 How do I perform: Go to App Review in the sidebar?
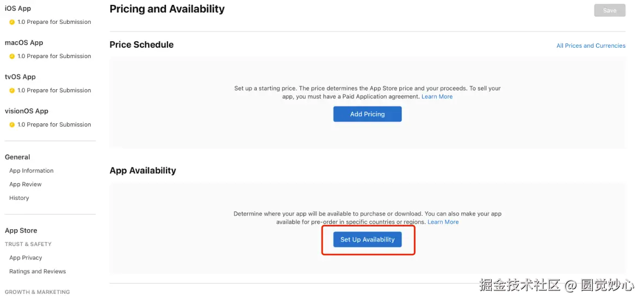pos(26,185)
